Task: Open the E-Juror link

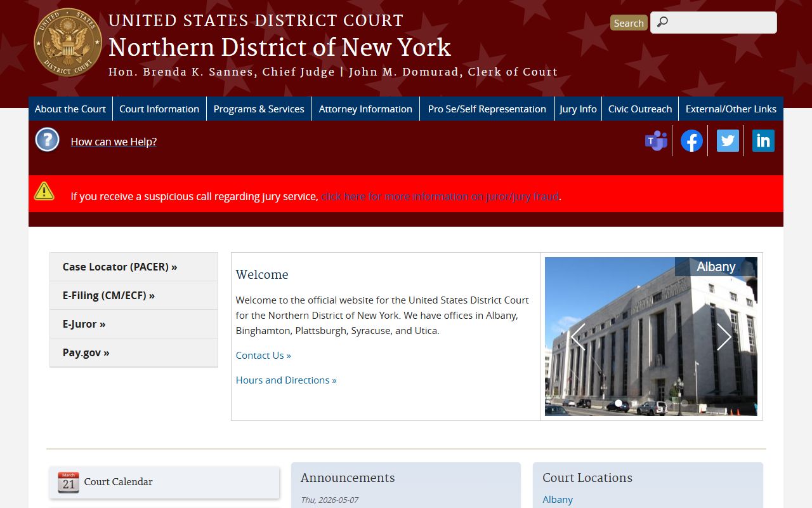Action: 134,324
